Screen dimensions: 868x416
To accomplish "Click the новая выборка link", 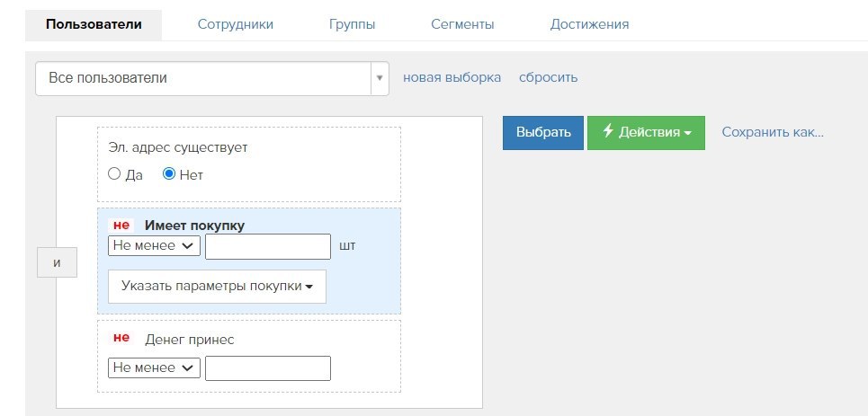I will tap(452, 77).
